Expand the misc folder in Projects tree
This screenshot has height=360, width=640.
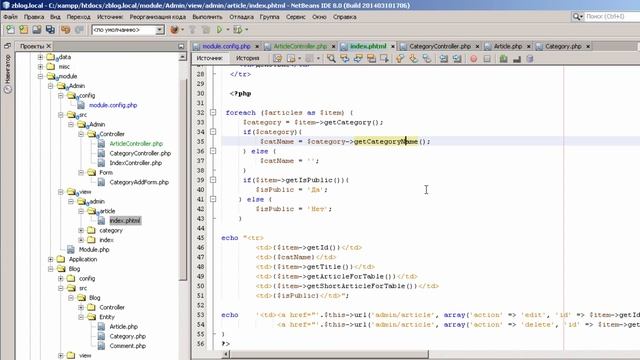40,67
